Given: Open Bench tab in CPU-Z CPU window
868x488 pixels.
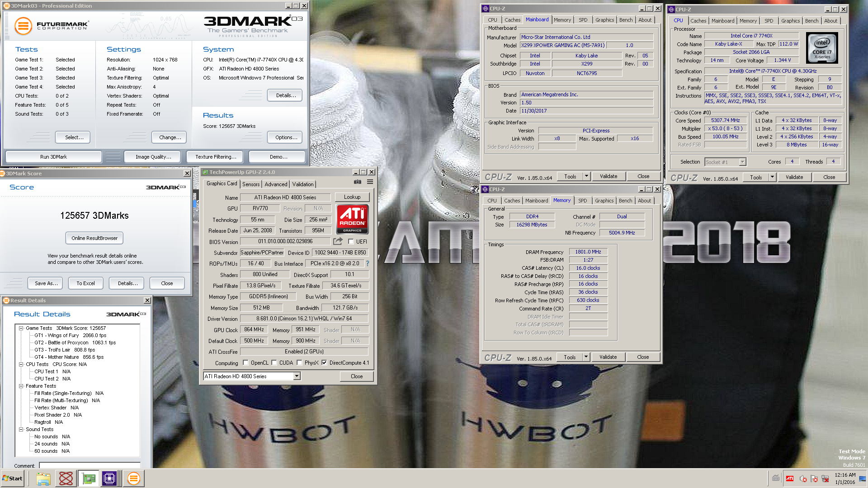Looking at the screenshot, I should coord(812,21).
